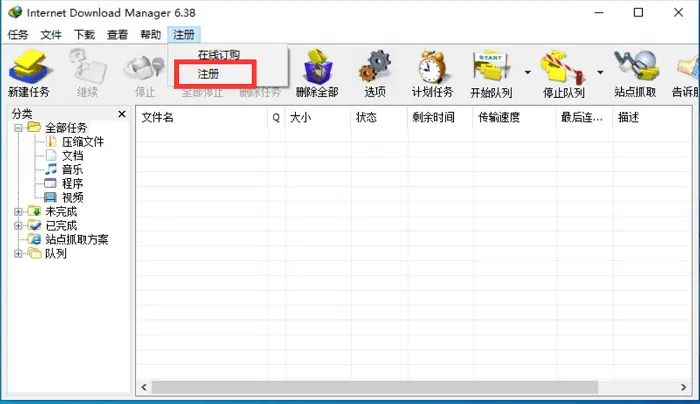Click the horizontal scrollbar right arrow
The image size is (700, 404).
(x=683, y=387)
